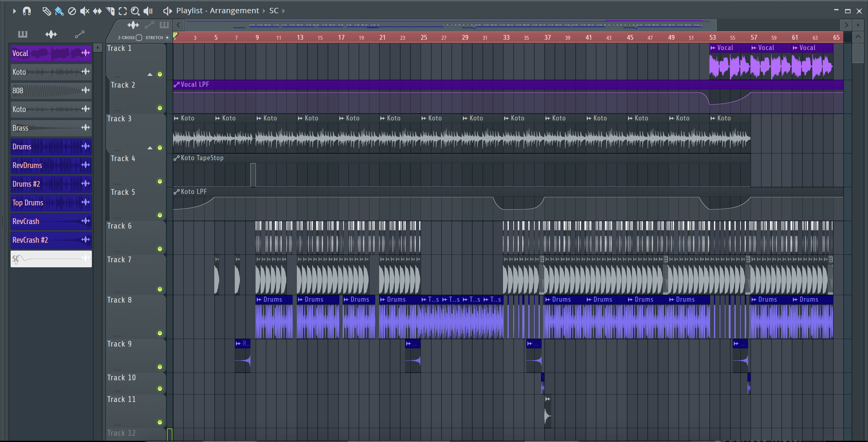This screenshot has width=868, height=442.
Task: Select the Zoom tool
Action: tap(135, 11)
